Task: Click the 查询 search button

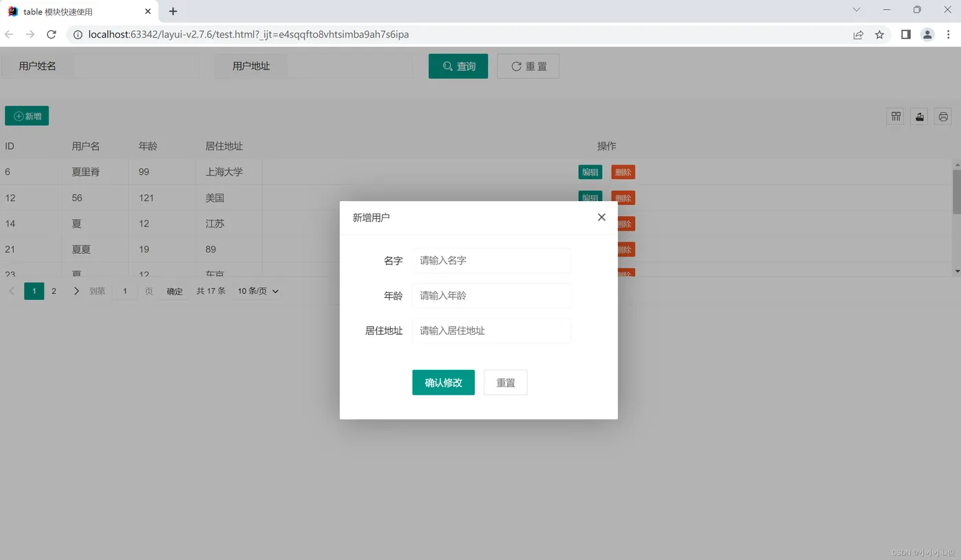Action: click(x=458, y=66)
